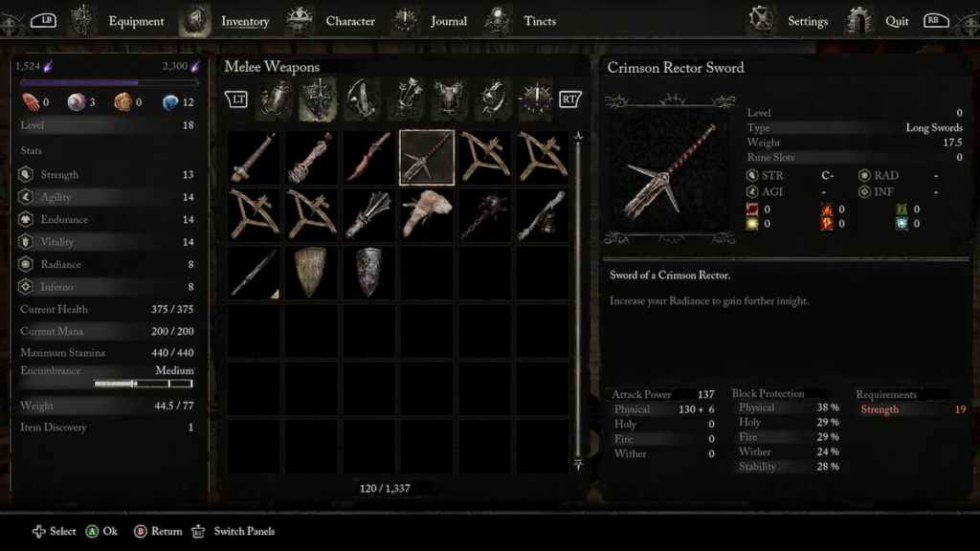Select the bow ranged weapons category icon

click(x=362, y=99)
